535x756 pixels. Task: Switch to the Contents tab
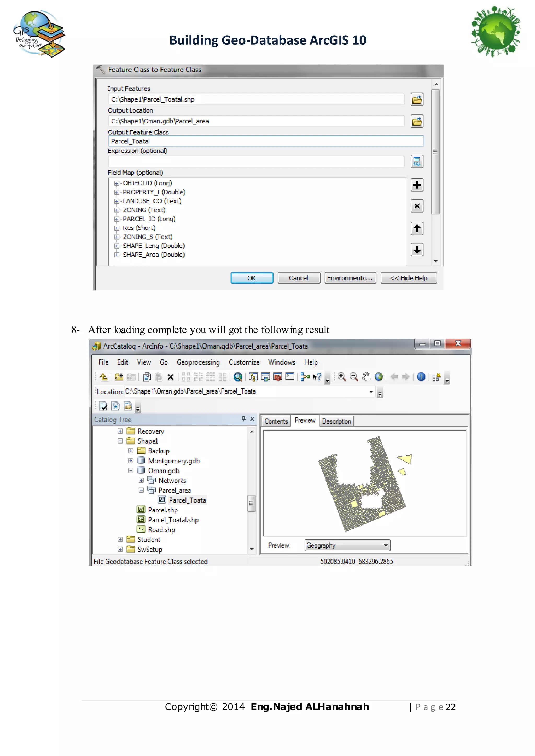276,421
